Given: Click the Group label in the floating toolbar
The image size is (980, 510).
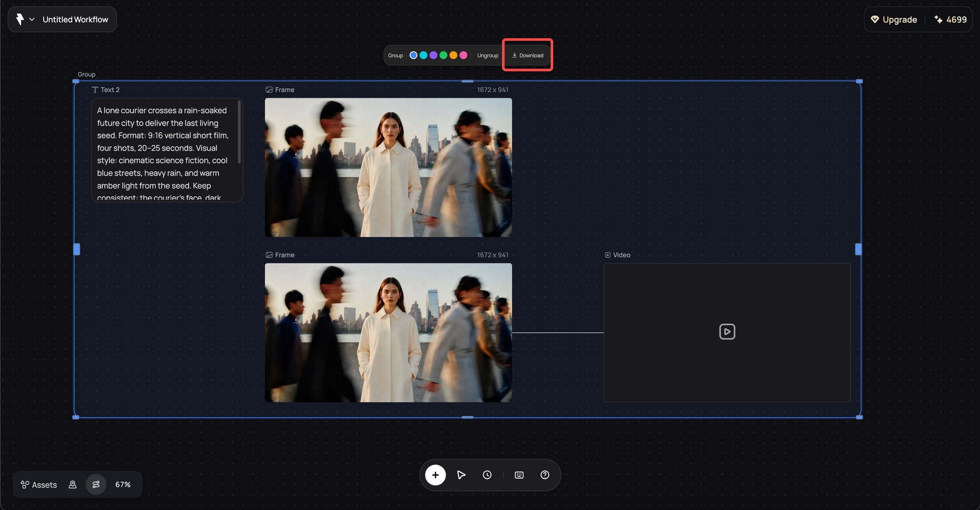Looking at the screenshot, I should (x=395, y=55).
